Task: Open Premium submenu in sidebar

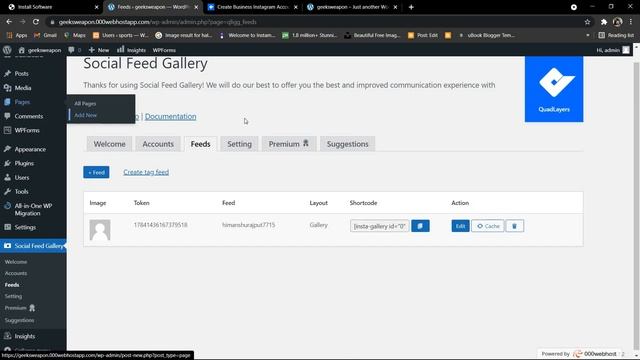Action: point(20,308)
